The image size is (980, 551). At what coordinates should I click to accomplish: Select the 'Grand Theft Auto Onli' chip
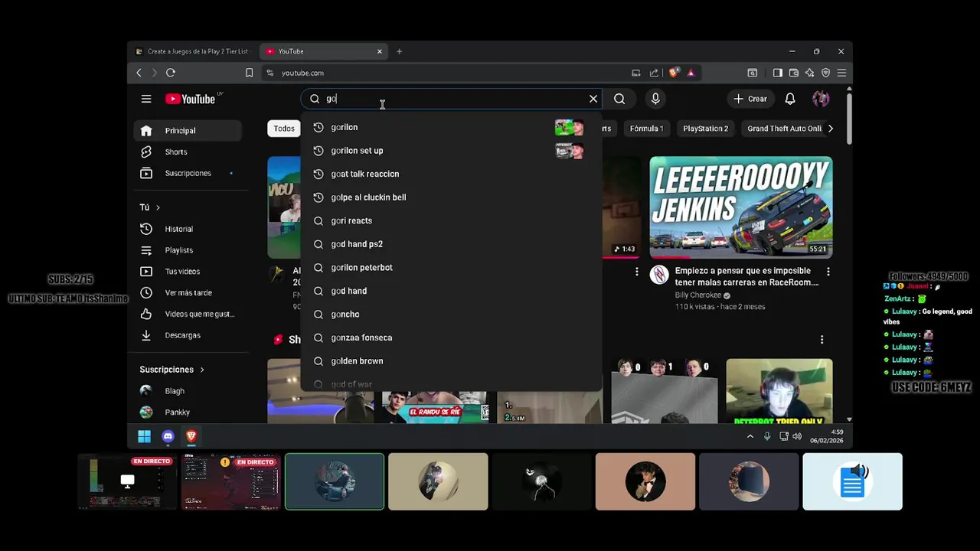783,129
